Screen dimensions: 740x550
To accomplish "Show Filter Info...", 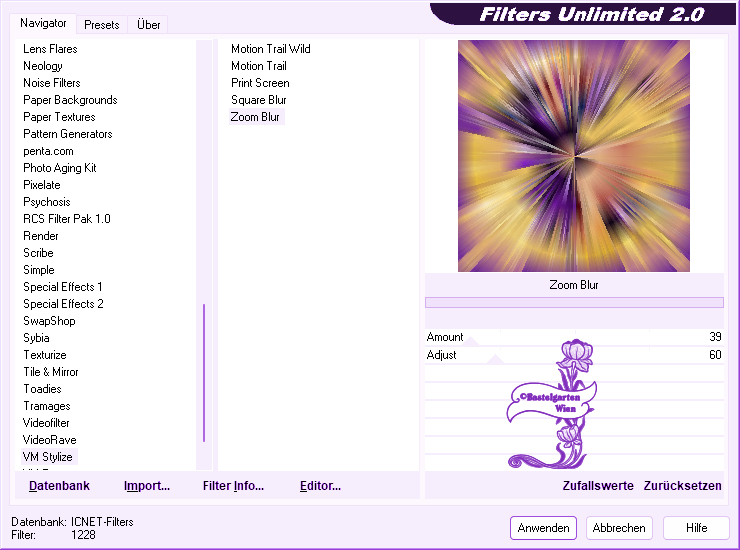I will coord(233,486).
